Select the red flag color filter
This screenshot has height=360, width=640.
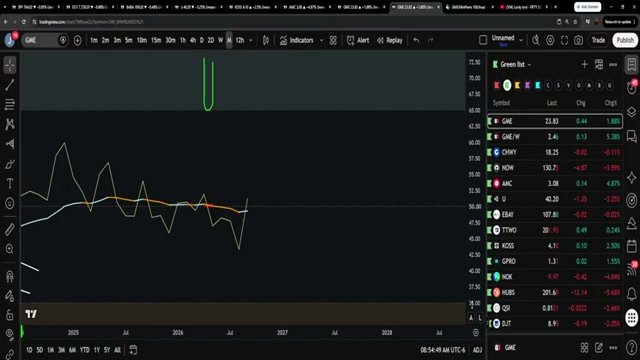pos(497,85)
